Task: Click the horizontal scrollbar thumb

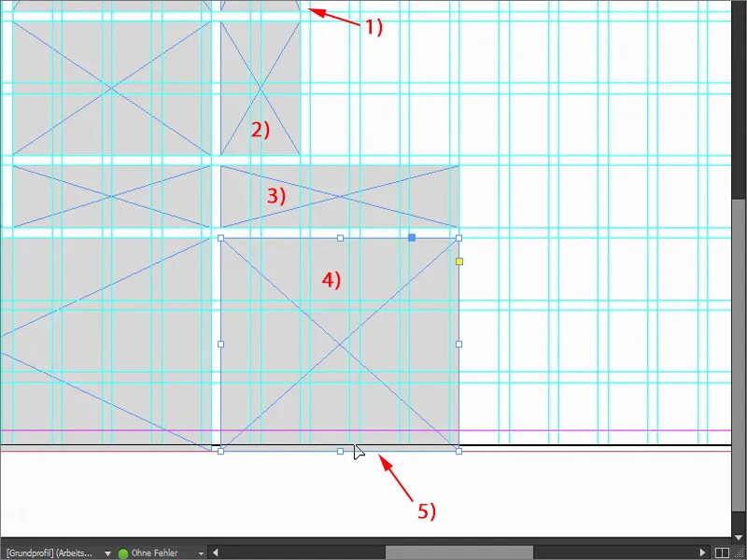Action: pyautogui.click(x=458, y=553)
